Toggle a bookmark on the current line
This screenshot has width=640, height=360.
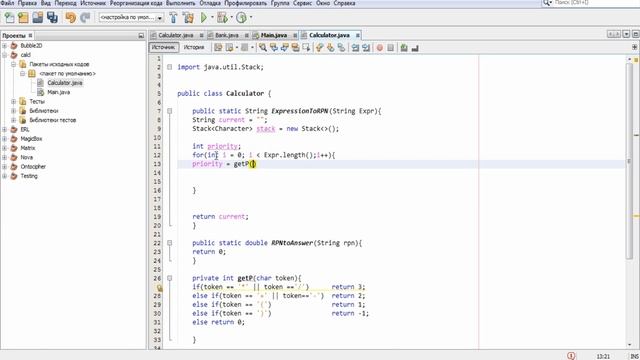(x=341, y=48)
